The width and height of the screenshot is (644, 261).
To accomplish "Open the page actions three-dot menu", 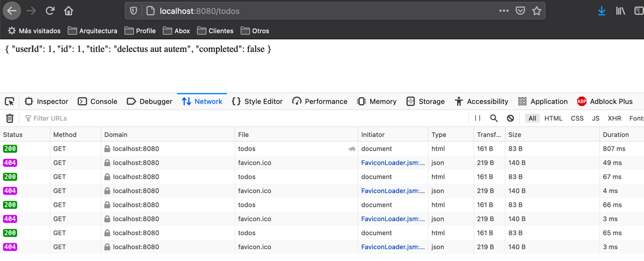I will [504, 11].
